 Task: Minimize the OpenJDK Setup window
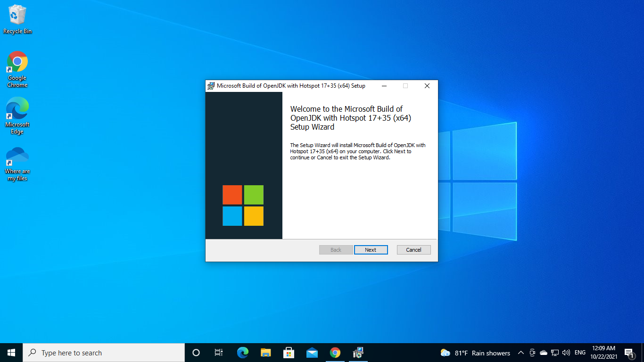(384, 86)
